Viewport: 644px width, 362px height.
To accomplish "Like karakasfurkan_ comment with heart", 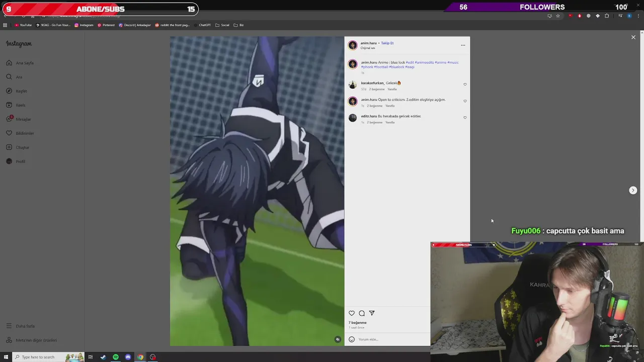I will 465,84.
